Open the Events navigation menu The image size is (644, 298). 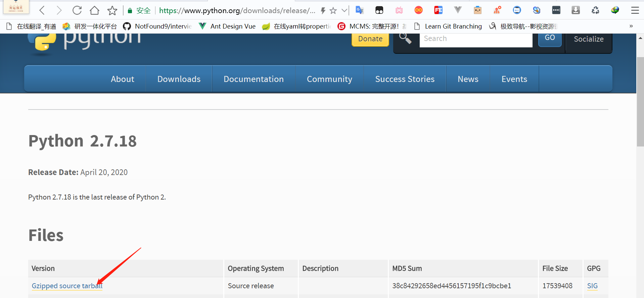click(x=514, y=79)
